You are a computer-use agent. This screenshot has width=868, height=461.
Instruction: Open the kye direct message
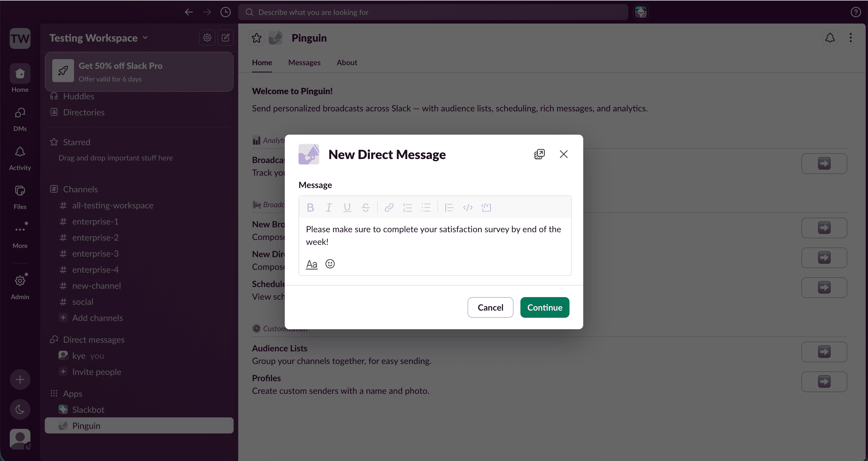click(x=139, y=356)
